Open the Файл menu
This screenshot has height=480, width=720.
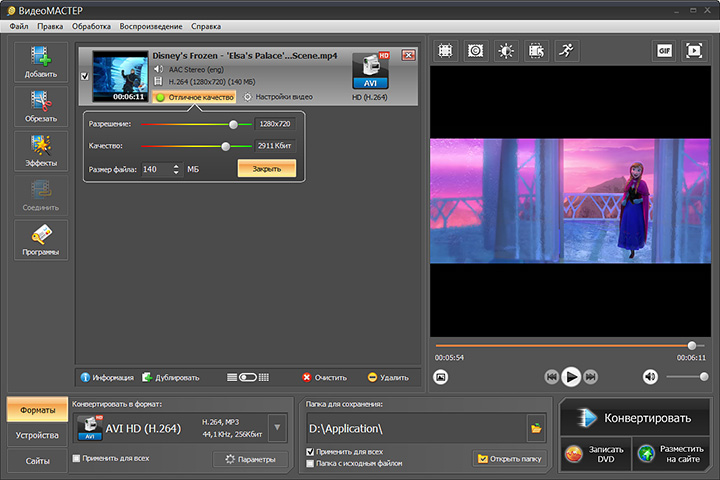pos(19,26)
